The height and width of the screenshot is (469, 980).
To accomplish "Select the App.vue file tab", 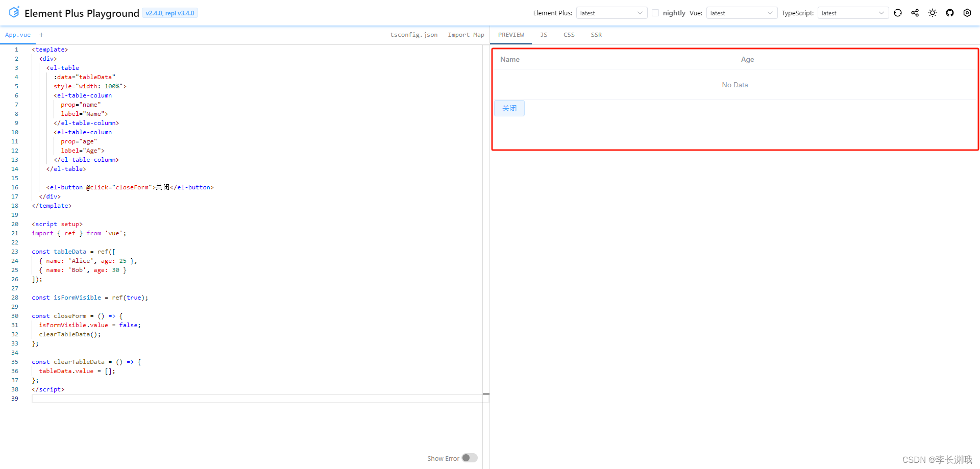I will (x=18, y=35).
